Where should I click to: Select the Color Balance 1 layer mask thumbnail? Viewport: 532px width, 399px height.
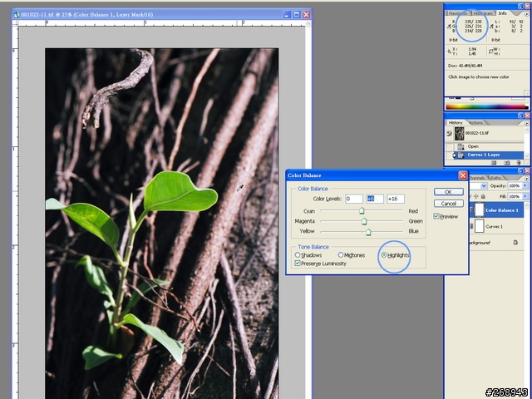pos(479,210)
